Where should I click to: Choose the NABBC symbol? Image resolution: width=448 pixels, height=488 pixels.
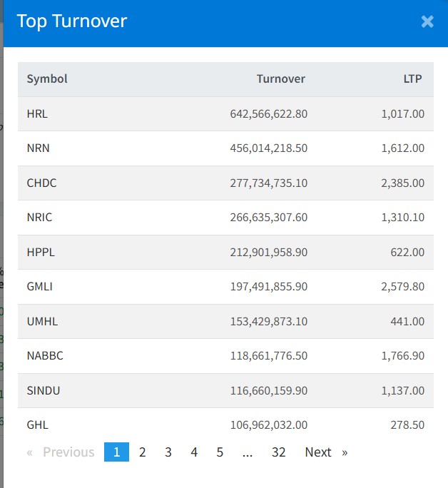click(45, 356)
